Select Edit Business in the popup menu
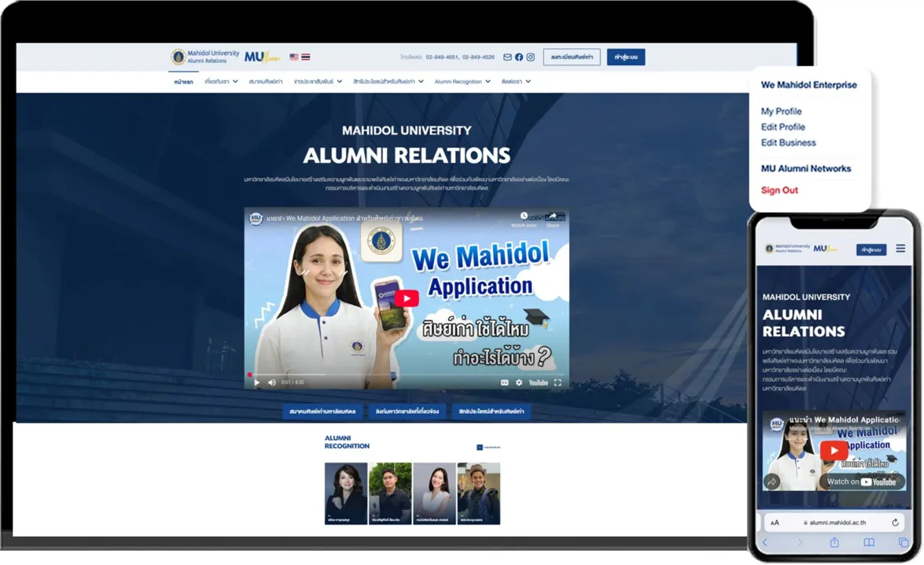 point(788,142)
